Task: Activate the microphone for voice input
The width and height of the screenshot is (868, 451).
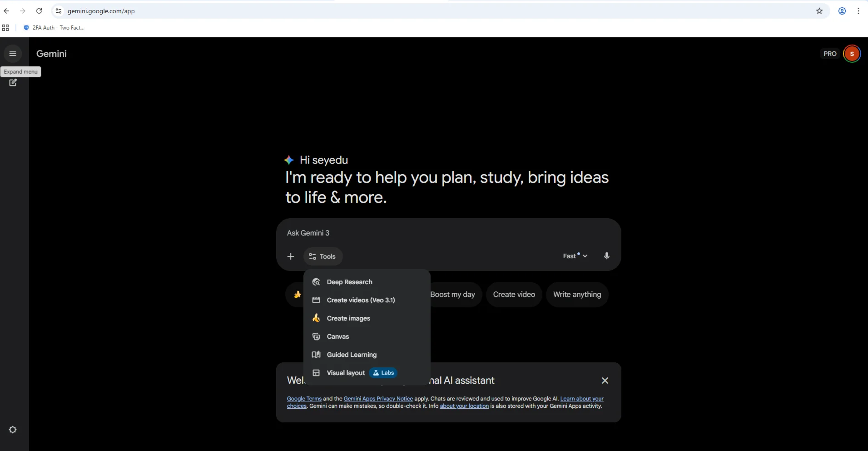Action: pyautogui.click(x=607, y=256)
